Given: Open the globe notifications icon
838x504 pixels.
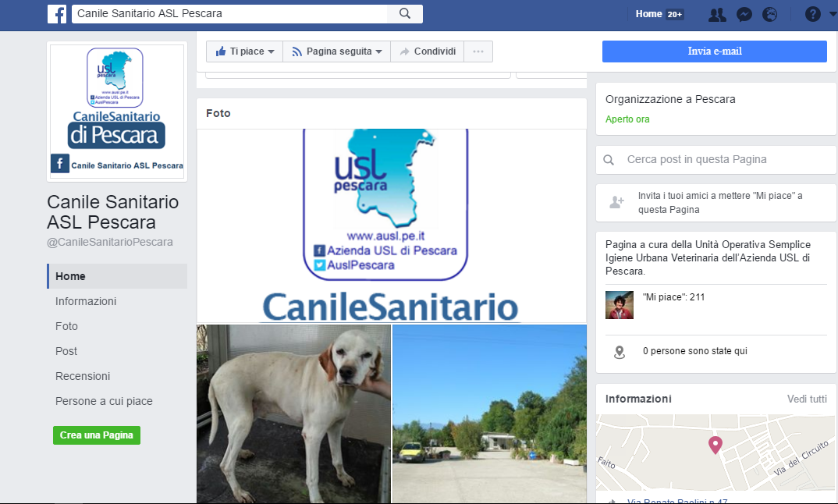Looking at the screenshot, I should (769, 14).
